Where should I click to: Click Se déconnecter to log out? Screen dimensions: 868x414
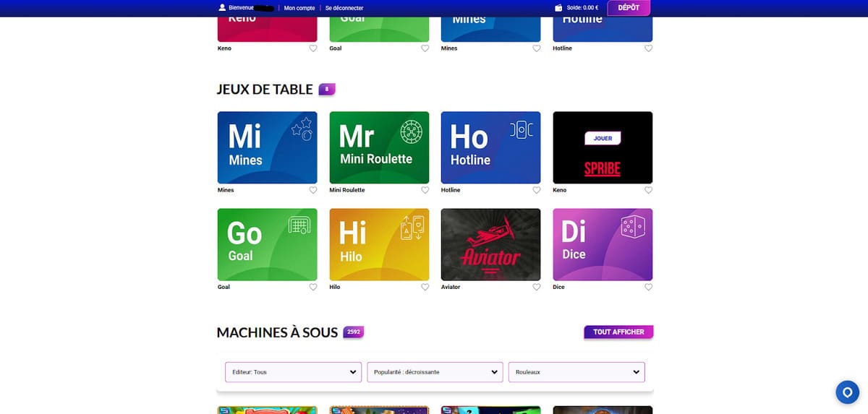click(x=344, y=8)
